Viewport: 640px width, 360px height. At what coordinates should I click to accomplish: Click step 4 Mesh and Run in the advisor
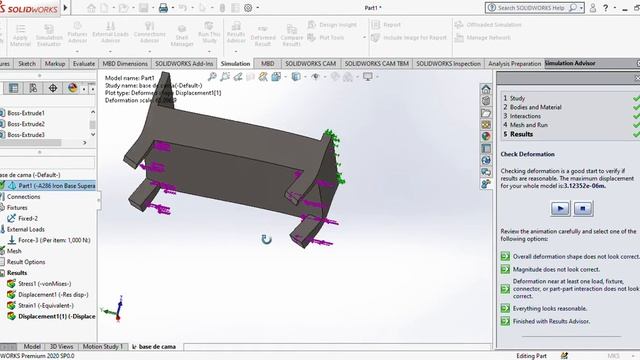point(525,125)
